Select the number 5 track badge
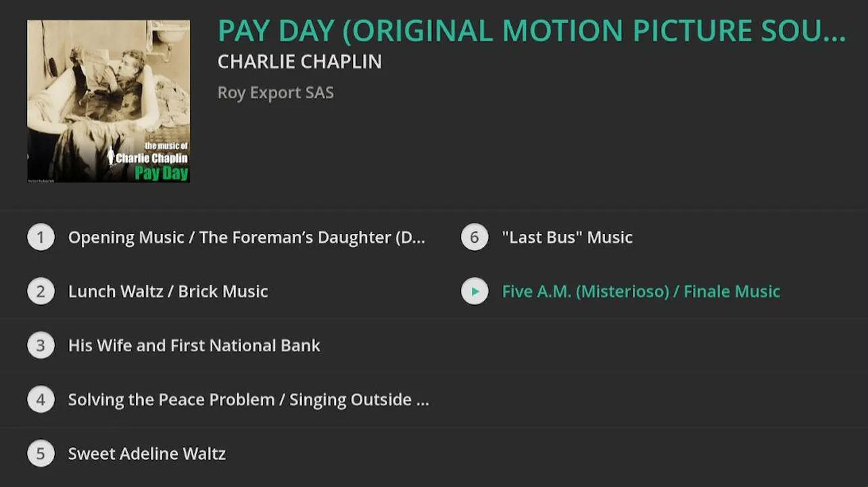Image resolution: width=868 pixels, height=487 pixels. coord(41,454)
